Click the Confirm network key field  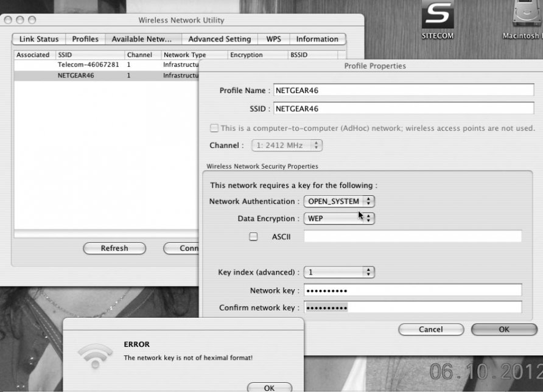(413, 307)
